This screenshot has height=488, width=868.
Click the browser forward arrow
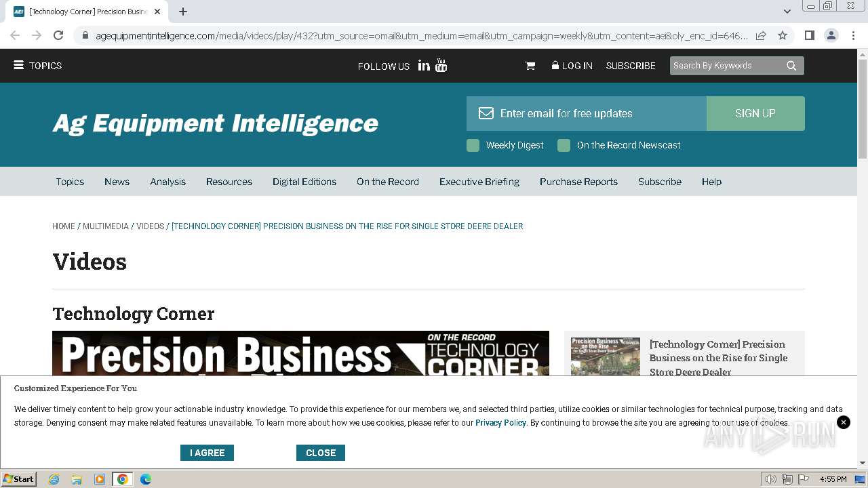pyautogui.click(x=37, y=35)
